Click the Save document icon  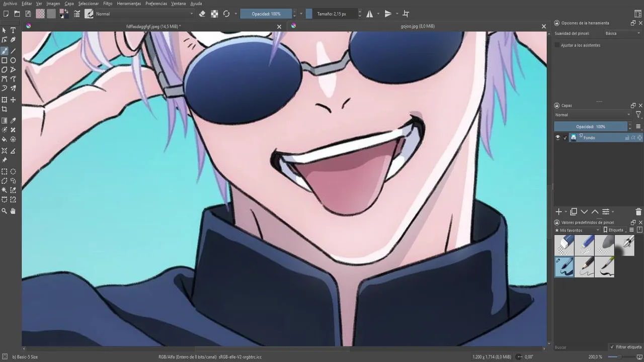(28, 14)
